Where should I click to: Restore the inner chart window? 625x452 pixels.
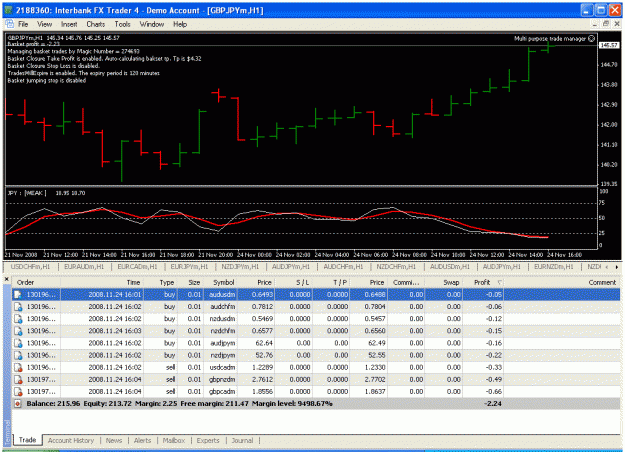(x=605, y=24)
